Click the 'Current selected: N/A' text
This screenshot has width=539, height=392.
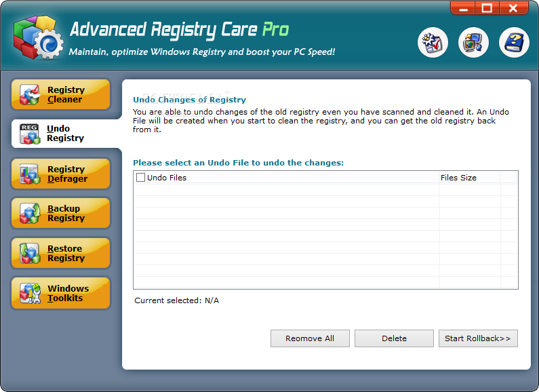177,300
